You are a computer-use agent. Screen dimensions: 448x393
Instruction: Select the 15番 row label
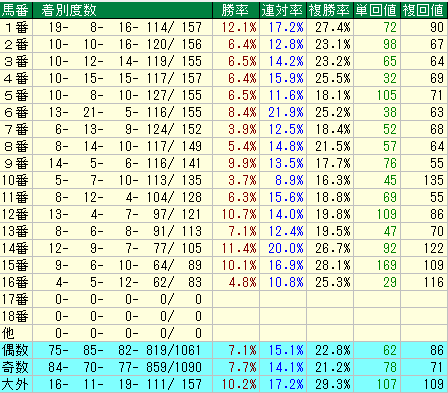(15, 265)
